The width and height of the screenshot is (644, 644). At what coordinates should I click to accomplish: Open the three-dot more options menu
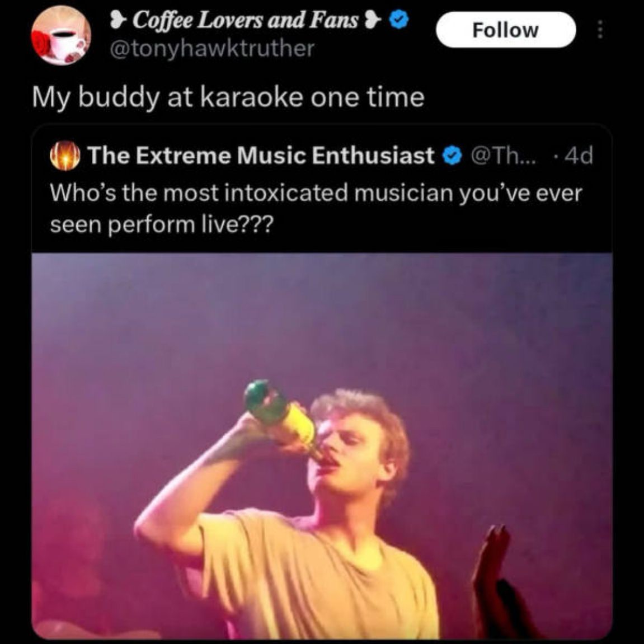(600, 30)
